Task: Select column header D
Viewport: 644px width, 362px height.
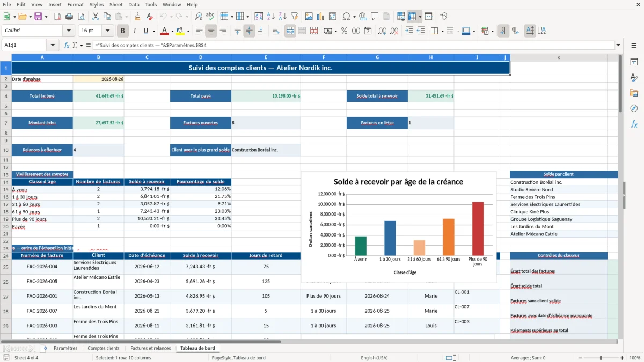Action: tap(201, 57)
